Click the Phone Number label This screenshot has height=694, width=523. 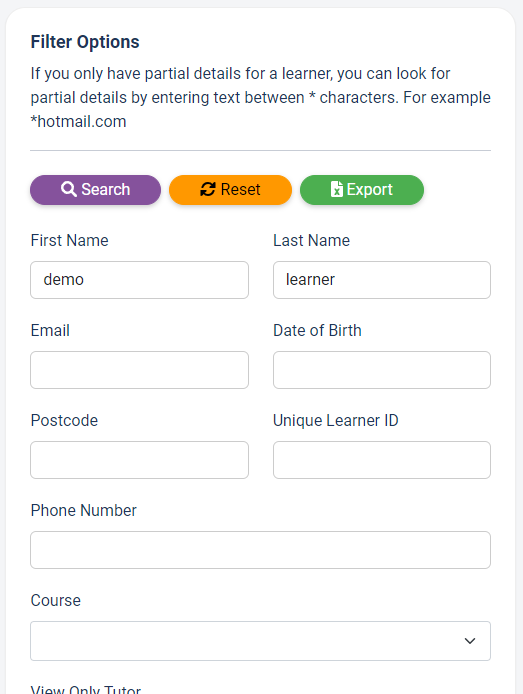[x=84, y=510]
